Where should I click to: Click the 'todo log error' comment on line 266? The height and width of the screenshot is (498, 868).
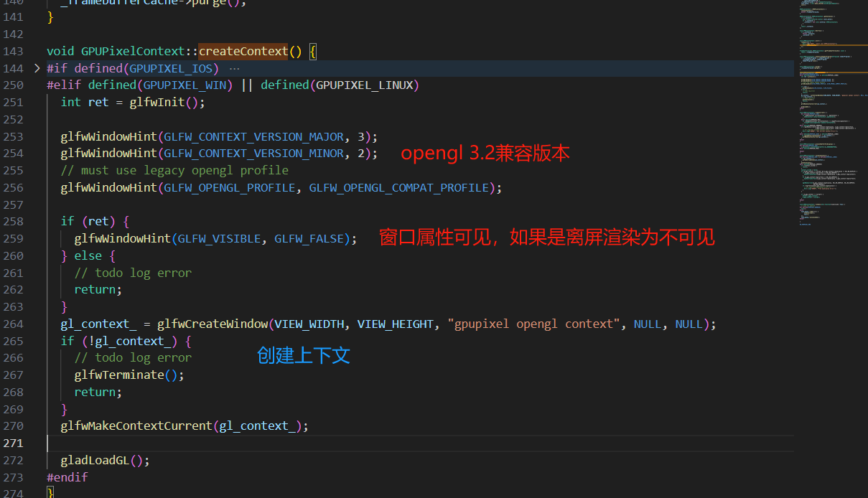tap(133, 357)
